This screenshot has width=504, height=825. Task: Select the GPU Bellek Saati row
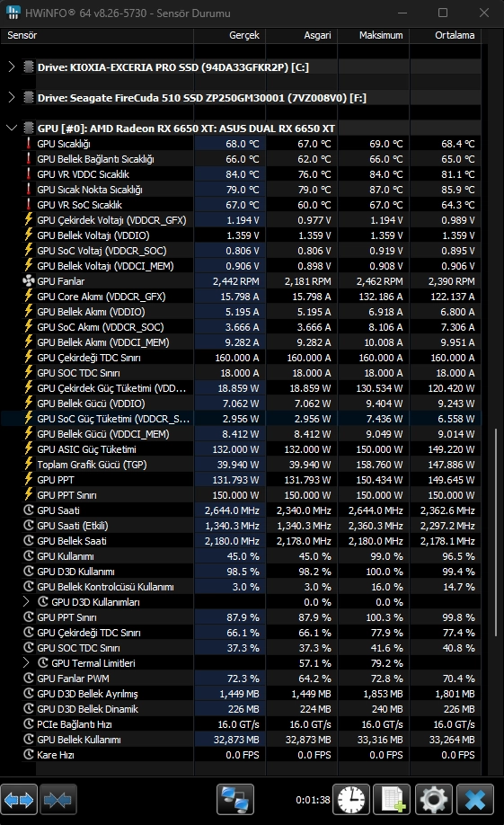[241, 540]
